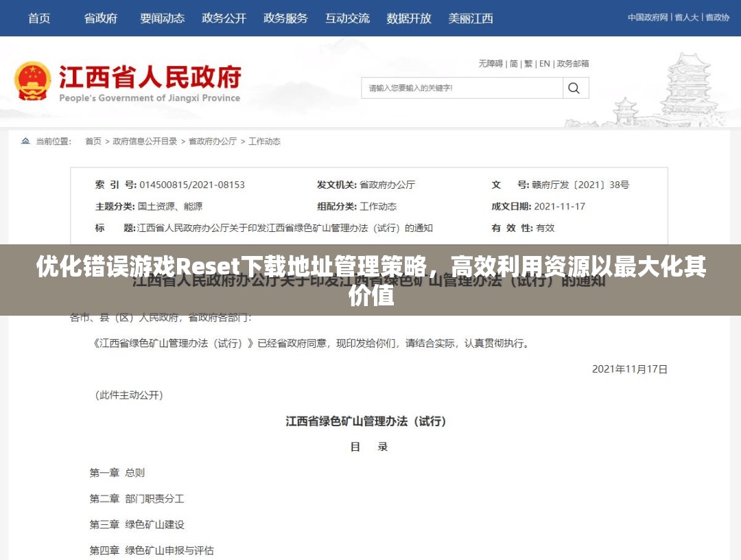The width and height of the screenshot is (741, 560).
Task: Switch to simplified Chinese 简
Action: pyautogui.click(x=514, y=63)
